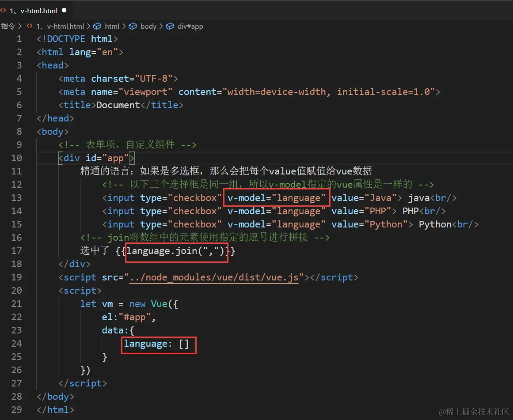Click the closing </head> tag

pos(55,118)
